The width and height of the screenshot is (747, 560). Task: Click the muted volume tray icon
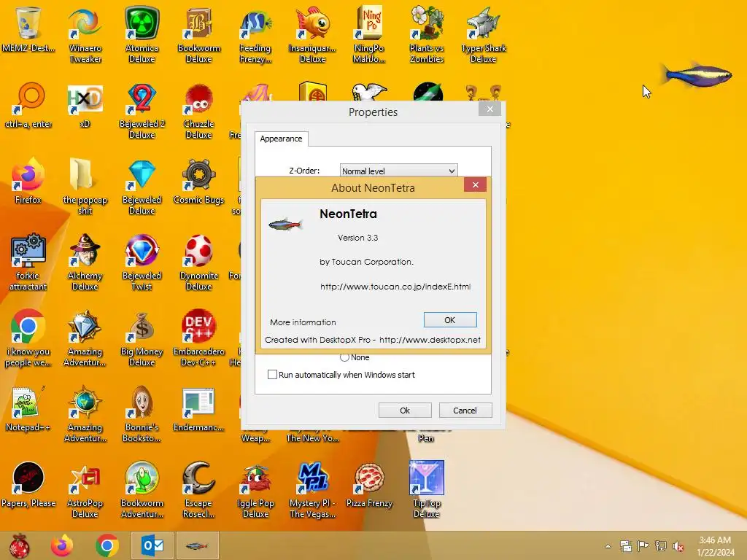coord(678,546)
